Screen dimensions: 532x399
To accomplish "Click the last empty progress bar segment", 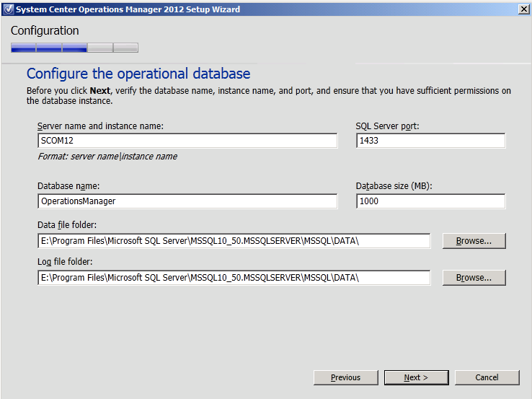I will [126, 48].
